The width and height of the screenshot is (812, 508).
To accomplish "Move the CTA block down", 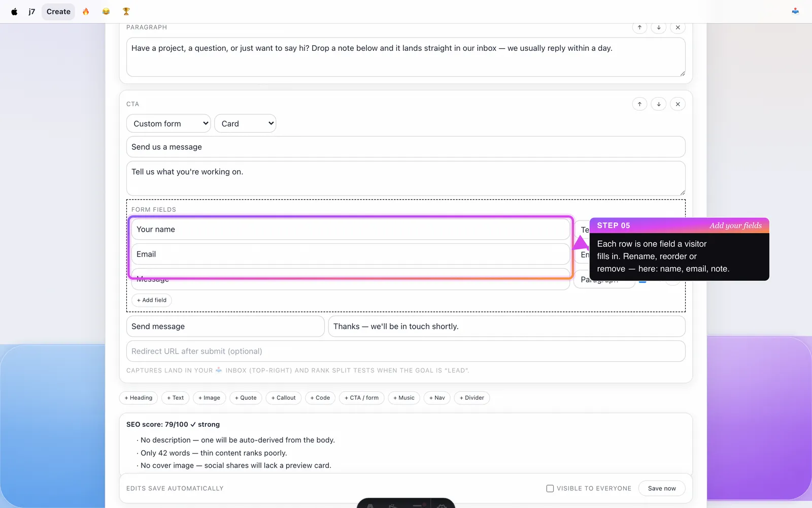I will 659,104.
